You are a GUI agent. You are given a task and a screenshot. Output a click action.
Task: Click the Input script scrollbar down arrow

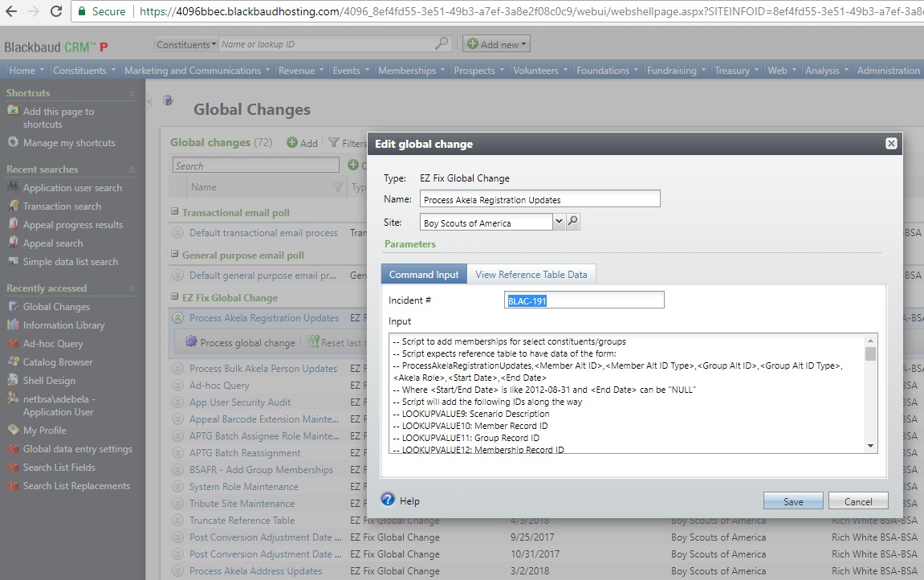click(x=870, y=446)
